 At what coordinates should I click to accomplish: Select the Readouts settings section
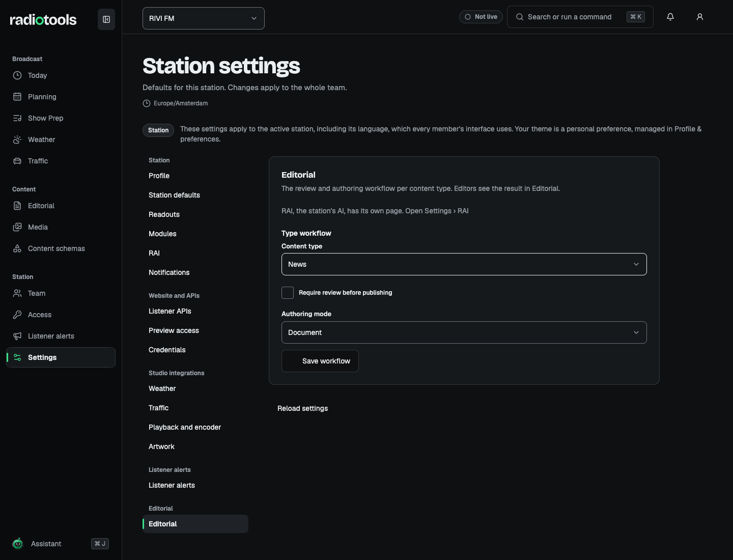point(195,214)
